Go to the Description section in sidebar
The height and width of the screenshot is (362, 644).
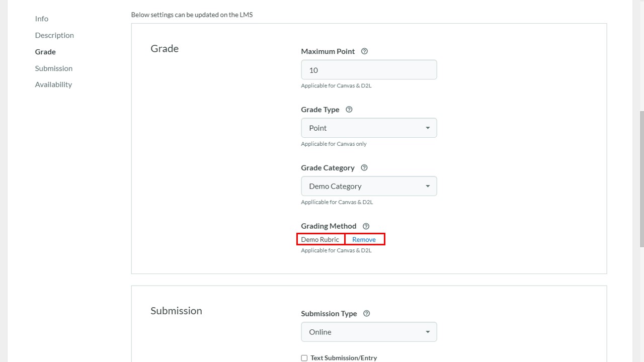54,35
